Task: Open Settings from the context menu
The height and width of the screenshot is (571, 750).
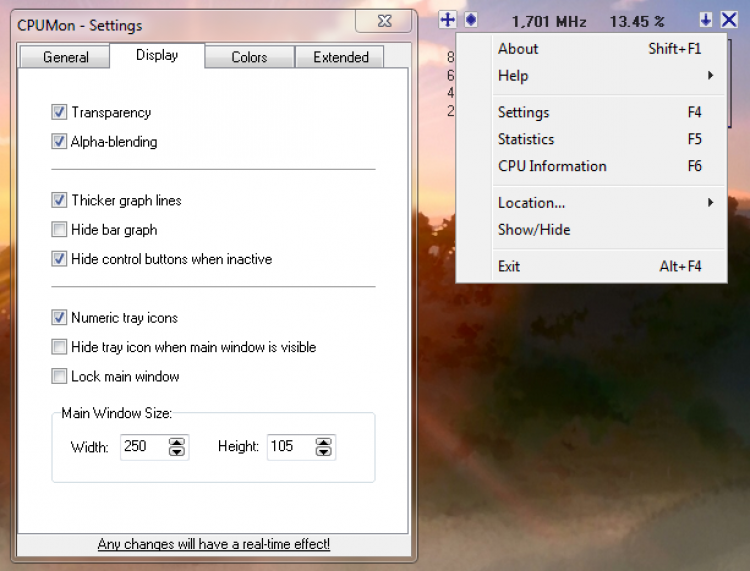Action: pyautogui.click(x=591, y=112)
